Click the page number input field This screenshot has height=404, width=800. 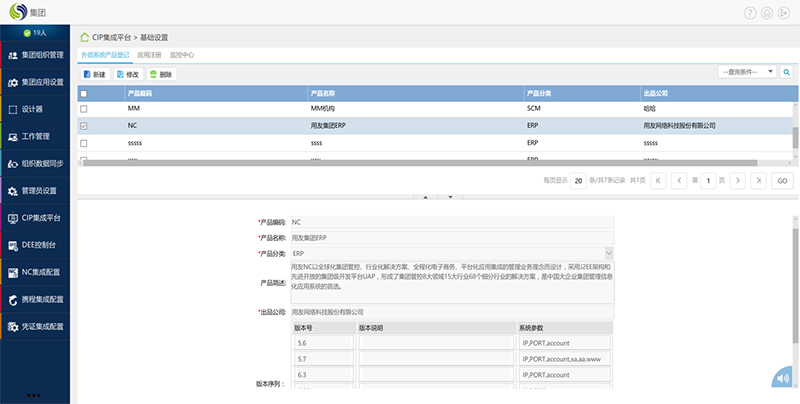pos(708,181)
